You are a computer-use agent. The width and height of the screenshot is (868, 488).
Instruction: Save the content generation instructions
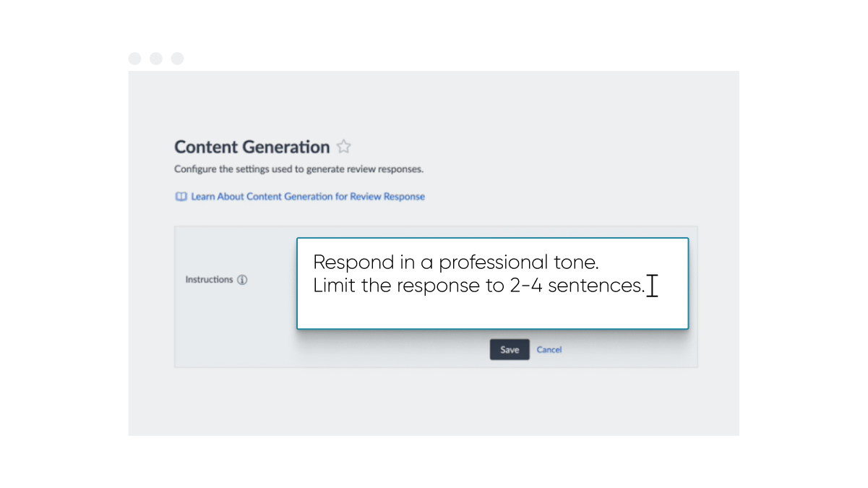point(510,350)
